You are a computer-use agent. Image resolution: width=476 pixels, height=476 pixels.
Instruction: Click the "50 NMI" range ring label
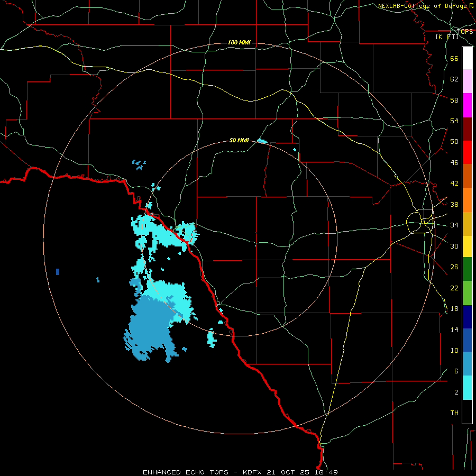(x=239, y=140)
